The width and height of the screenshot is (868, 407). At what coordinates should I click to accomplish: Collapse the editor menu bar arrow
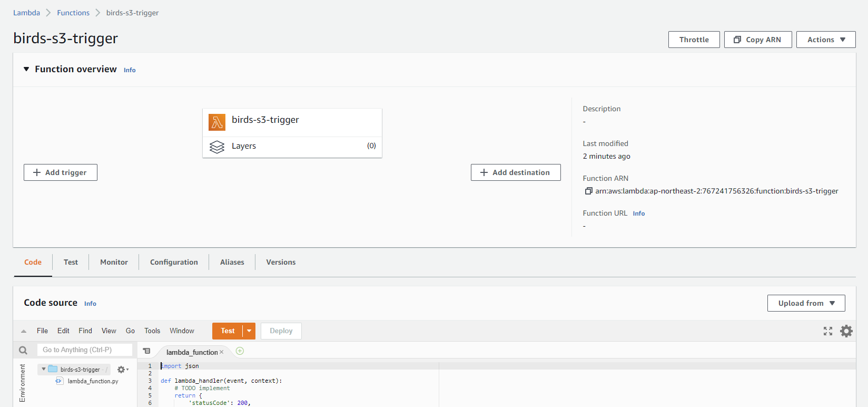coord(24,331)
